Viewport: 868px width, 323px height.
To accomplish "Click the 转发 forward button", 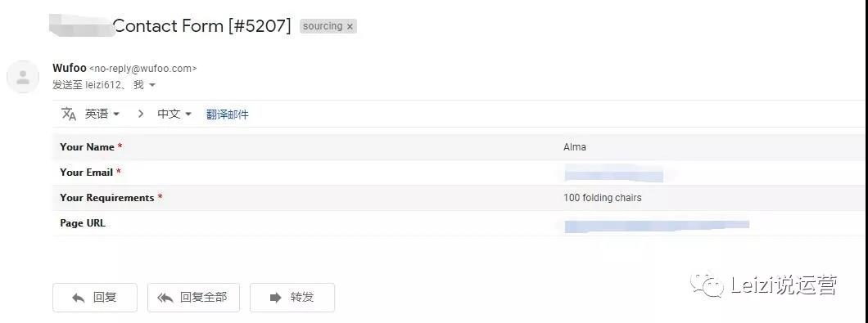I will 292,298.
